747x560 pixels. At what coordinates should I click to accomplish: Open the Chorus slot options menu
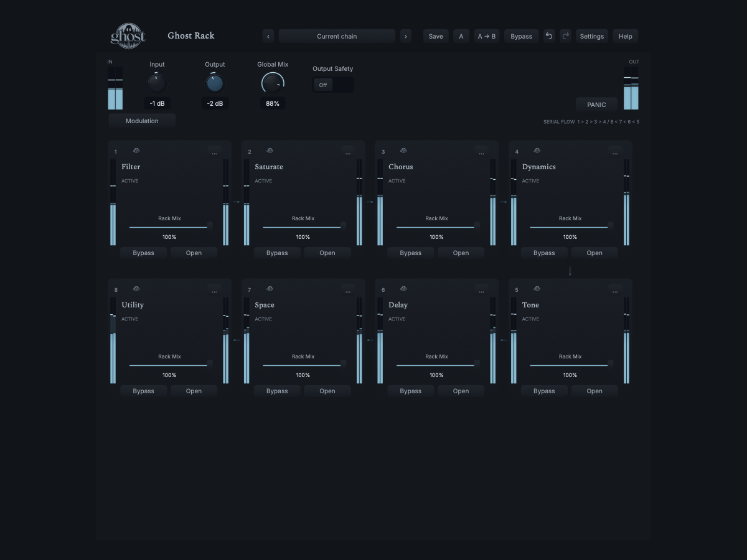click(481, 152)
